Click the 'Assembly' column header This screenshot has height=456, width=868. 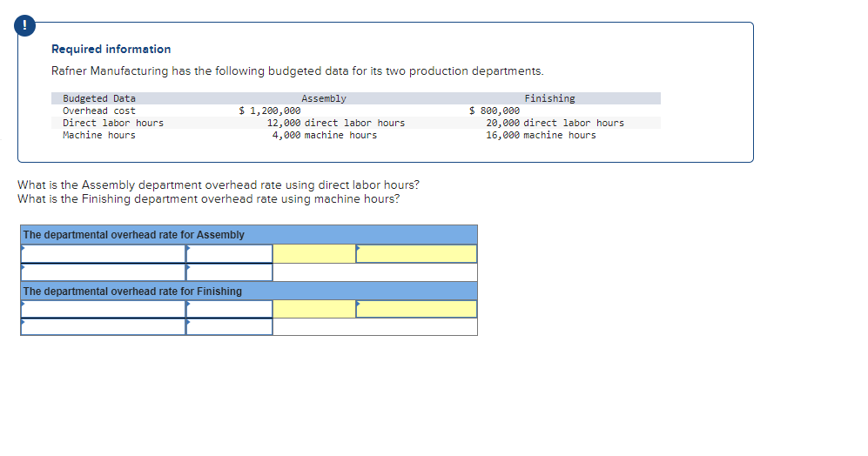[324, 98]
